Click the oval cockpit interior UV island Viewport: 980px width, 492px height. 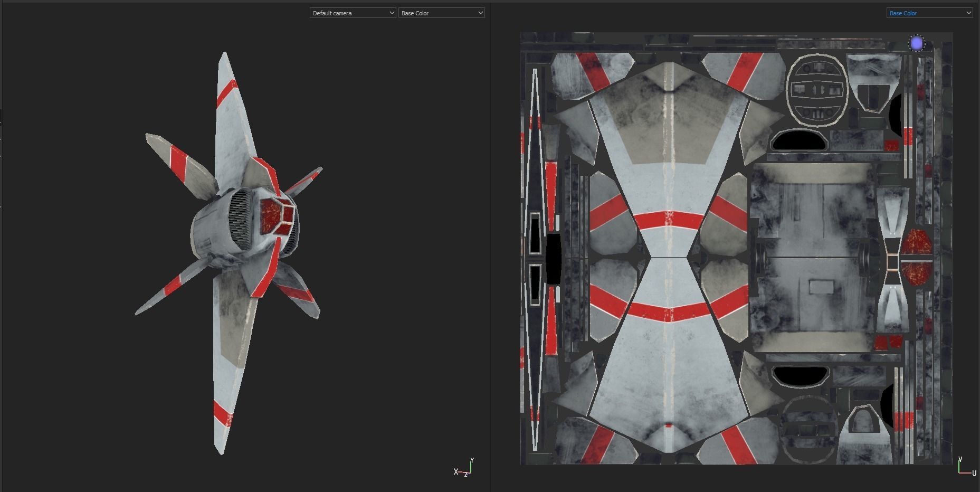point(817,90)
